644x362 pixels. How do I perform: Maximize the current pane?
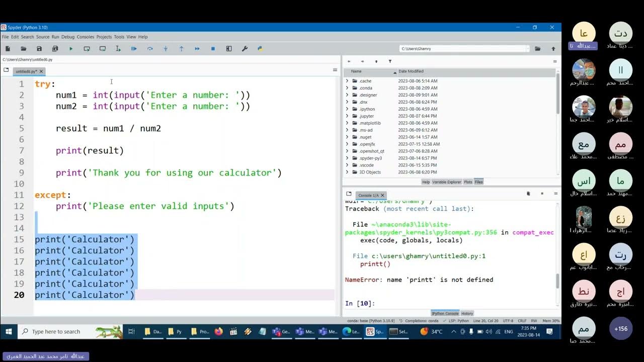point(229,49)
